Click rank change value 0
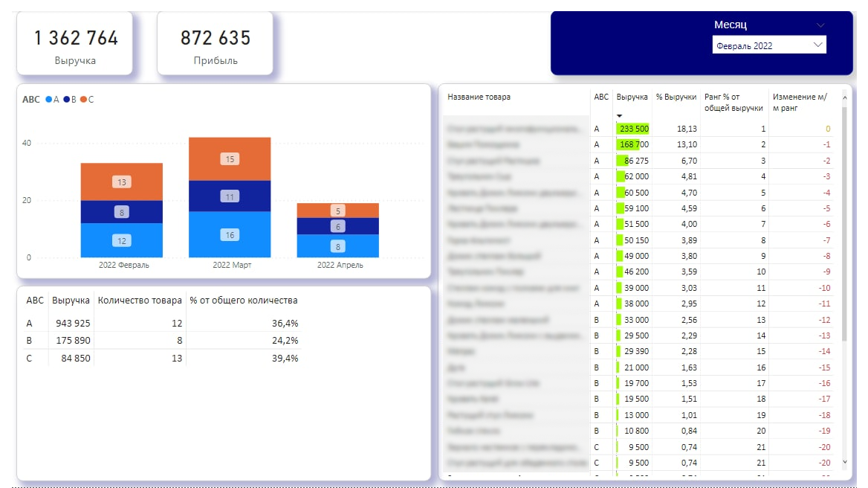 (x=828, y=129)
